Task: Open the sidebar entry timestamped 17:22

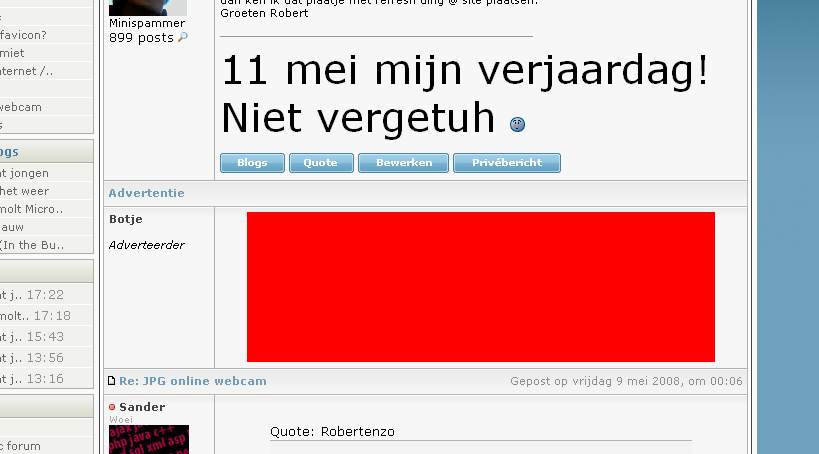Action: (32, 295)
